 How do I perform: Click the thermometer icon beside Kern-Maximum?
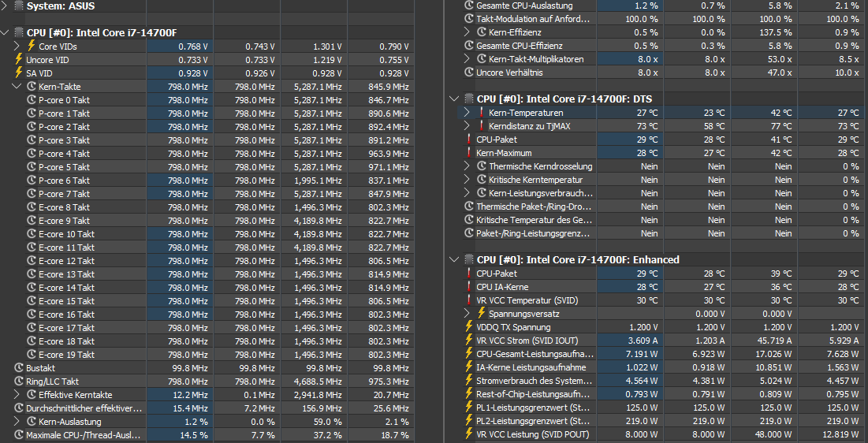469,153
